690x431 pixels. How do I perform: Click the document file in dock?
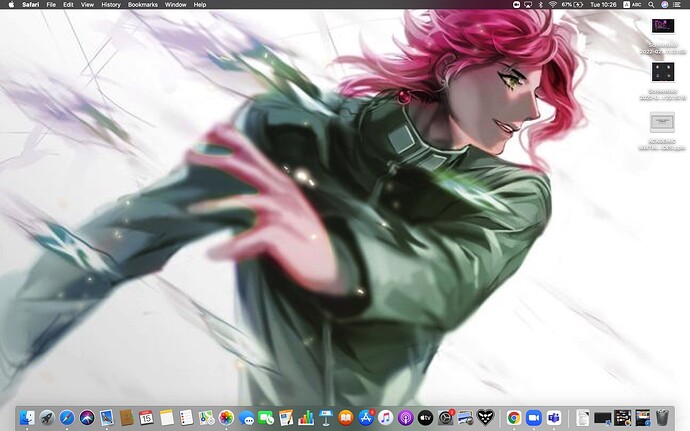coord(582,417)
